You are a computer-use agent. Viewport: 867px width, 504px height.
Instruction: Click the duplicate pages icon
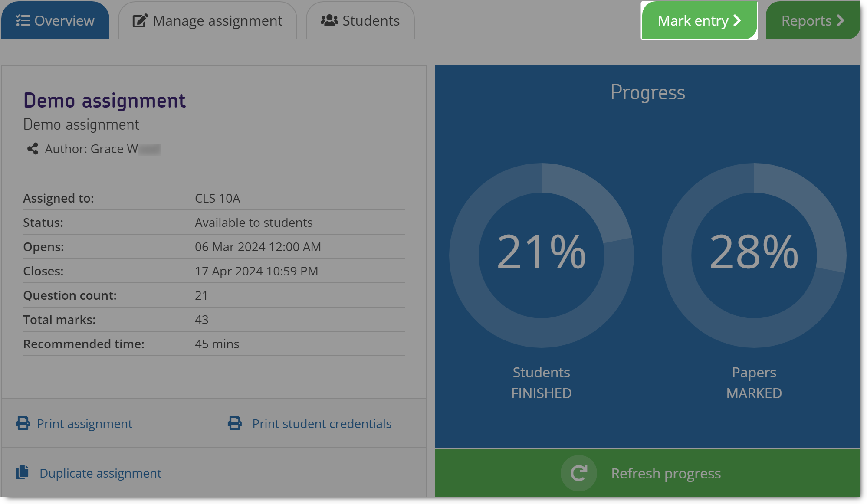tap(23, 472)
